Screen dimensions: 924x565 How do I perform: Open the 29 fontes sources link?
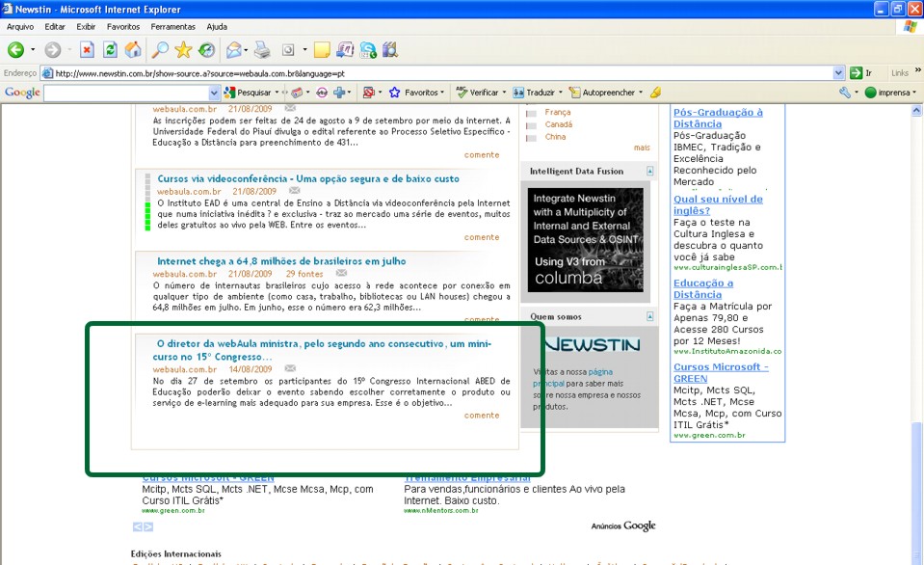[x=304, y=274]
